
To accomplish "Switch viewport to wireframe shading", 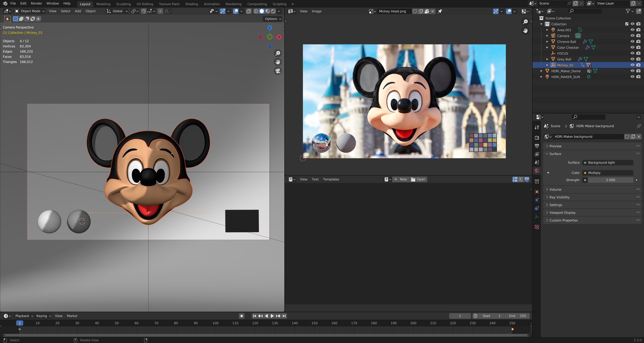I will tap(256, 11).
